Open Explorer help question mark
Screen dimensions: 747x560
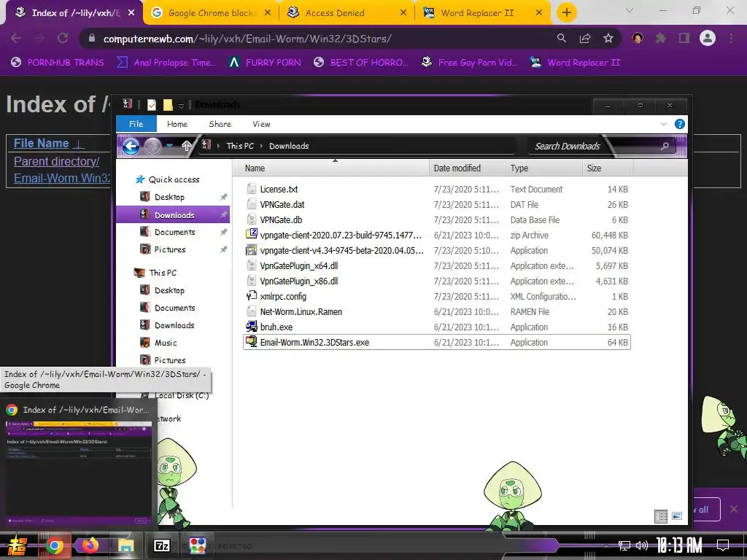pyautogui.click(x=680, y=124)
